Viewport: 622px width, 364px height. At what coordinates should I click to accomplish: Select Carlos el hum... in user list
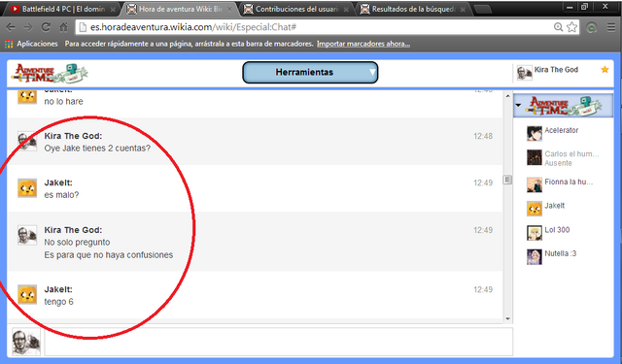(571, 153)
